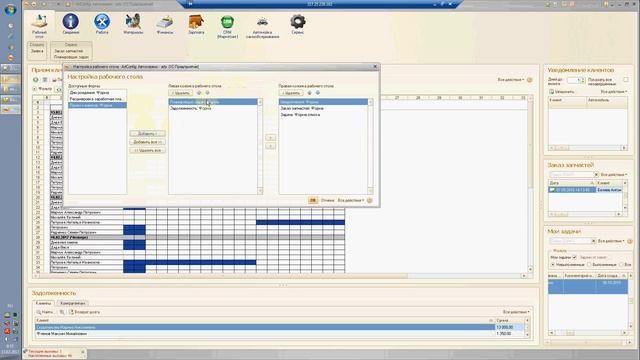Click the Сумма column header in Задолженность
Viewport: 640px width, 360px height.
(509, 320)
